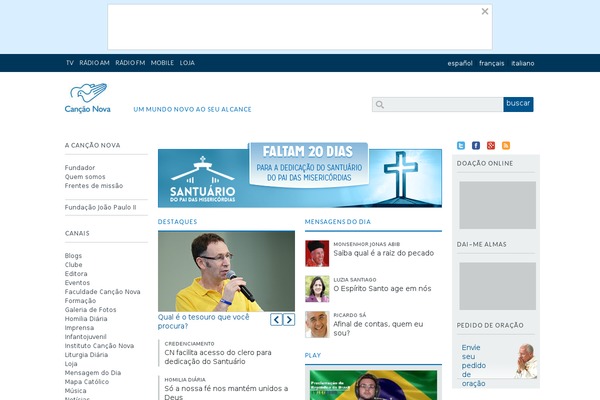The width and height of the screenshot is (600, 400).
Task: Click the Doação Online placeholder box
Action: click(x=497, y=205)
